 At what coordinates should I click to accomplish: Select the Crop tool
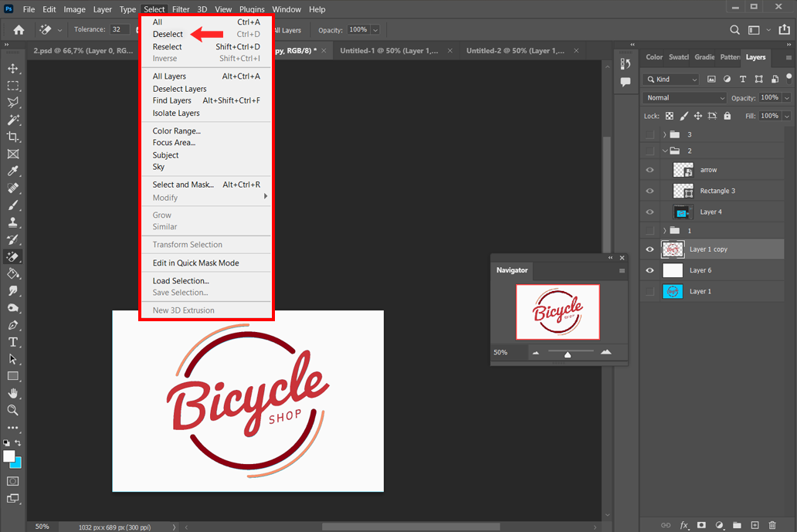coord(13,137)
